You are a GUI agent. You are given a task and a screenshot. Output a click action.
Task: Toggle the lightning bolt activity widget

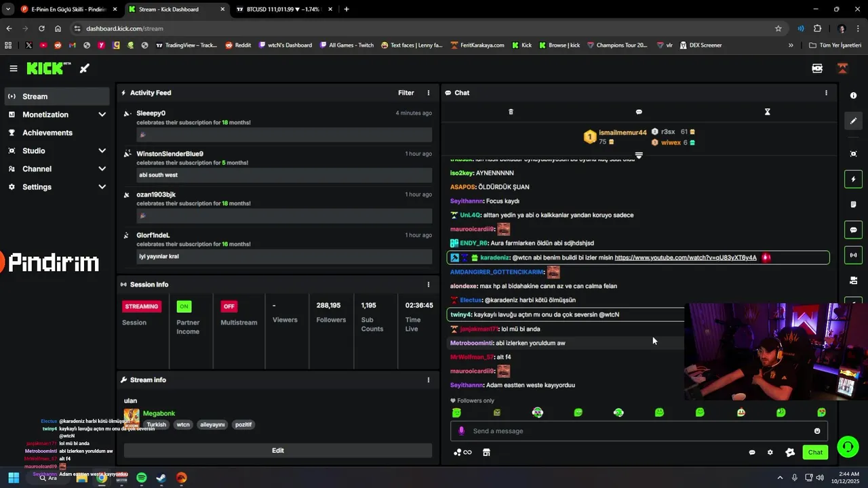click(x=854, y=179)
